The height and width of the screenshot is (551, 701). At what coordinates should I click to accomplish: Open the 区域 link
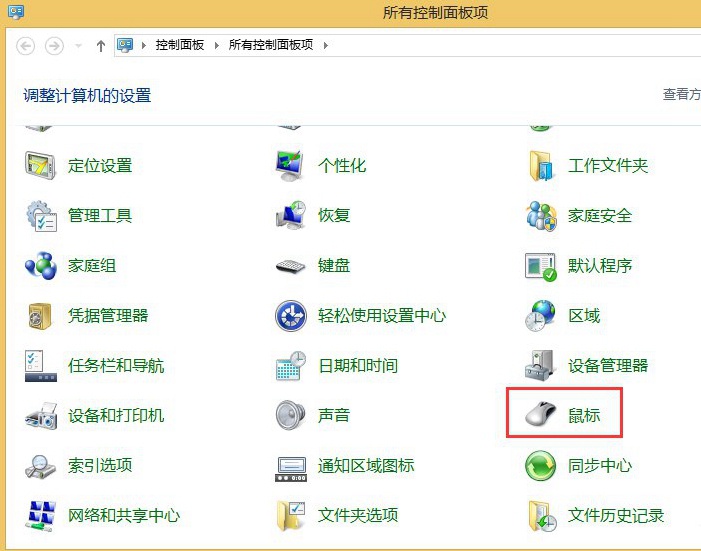coord(584,316)
